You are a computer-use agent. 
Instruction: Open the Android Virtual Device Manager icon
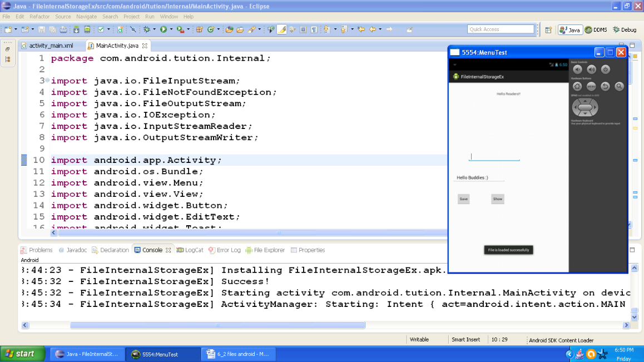click(x=87, y=29)
